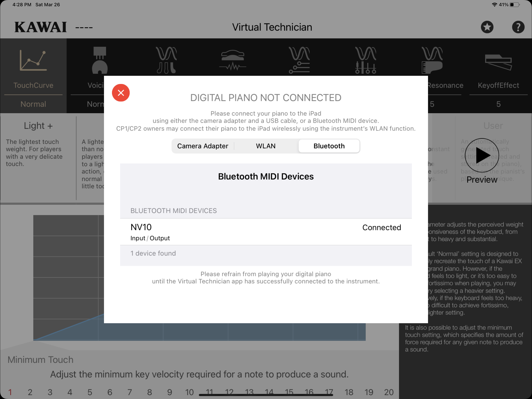Tap the waveform noise icon

(x=233, y=60)
